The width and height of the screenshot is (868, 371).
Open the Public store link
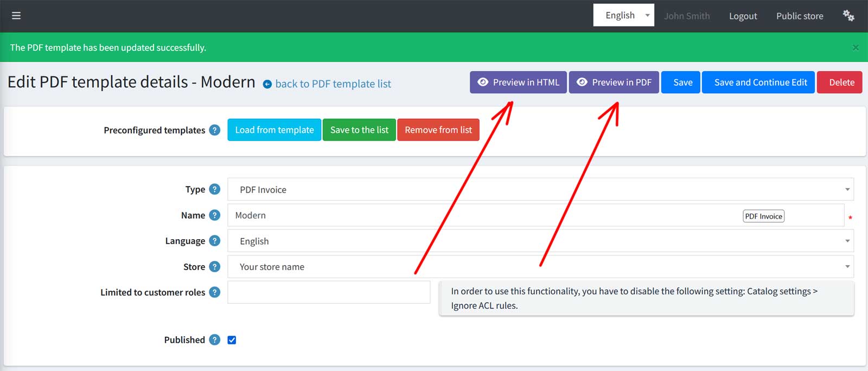799,16
